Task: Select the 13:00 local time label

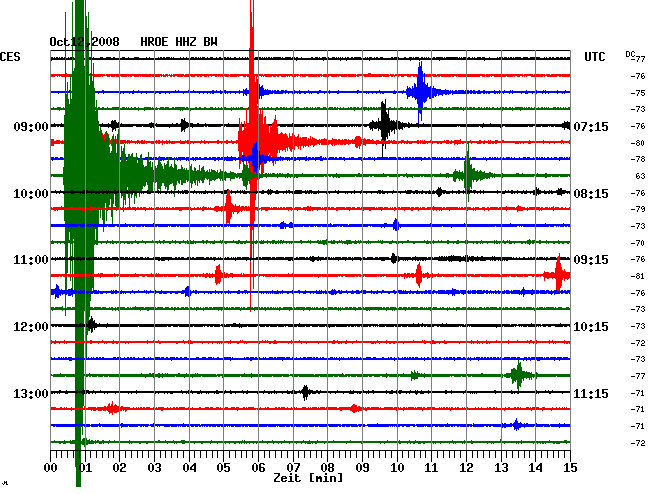Action: pos(31,393)
